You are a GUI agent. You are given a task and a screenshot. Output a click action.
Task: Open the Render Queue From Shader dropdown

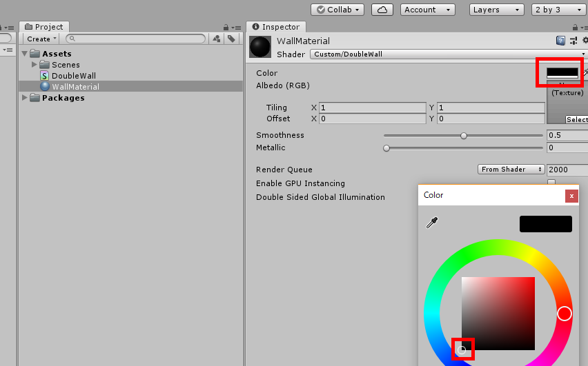click(x=511, y=170)
